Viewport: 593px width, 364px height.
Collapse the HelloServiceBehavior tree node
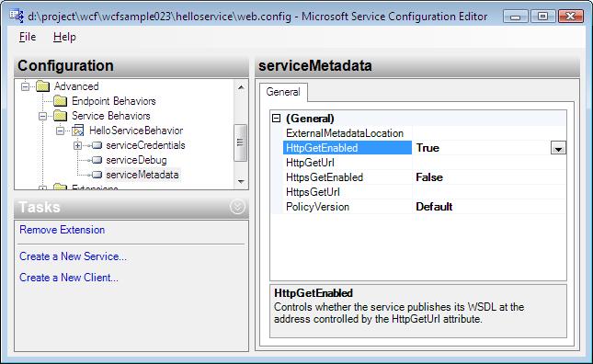tap(60, 131)
